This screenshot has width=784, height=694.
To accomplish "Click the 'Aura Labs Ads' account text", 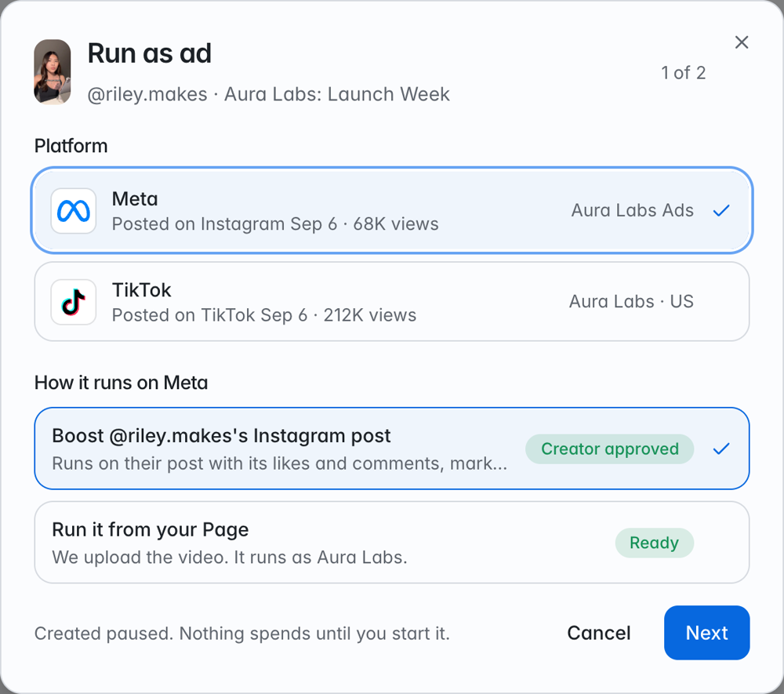I will [633, 210].
